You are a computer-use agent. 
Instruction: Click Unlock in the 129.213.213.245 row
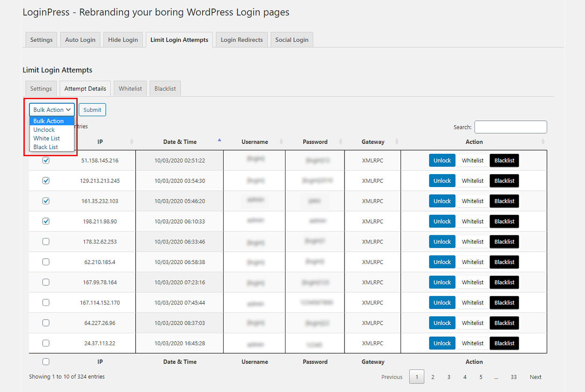click(442, 181)
